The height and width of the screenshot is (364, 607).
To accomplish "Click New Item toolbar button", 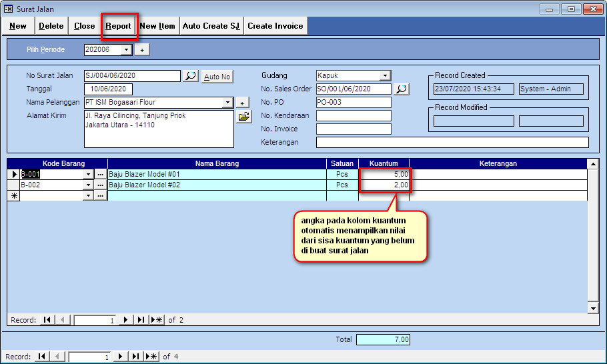I will click(x=157, y=26).
